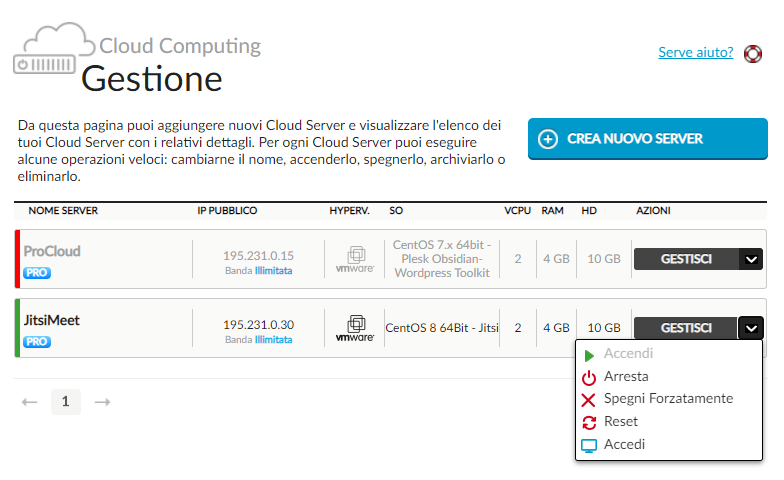Screen dimensions: 784x480
Task: Click the green play Accendi icon
Action: click(x=589, y=354)
